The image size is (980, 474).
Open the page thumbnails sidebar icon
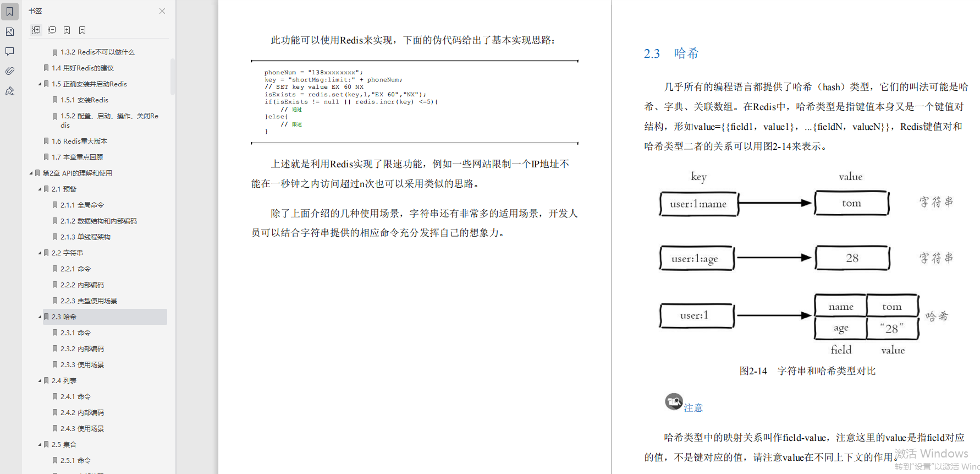click(x=10, y=31)
